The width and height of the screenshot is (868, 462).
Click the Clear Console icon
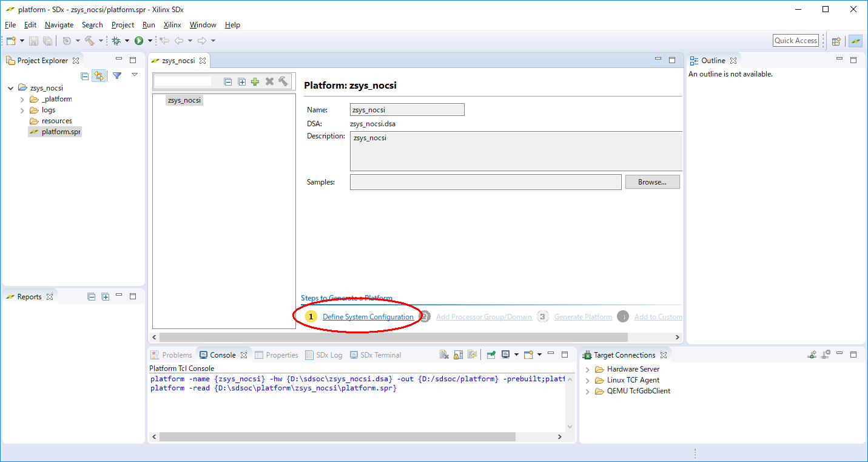[444, 355]
